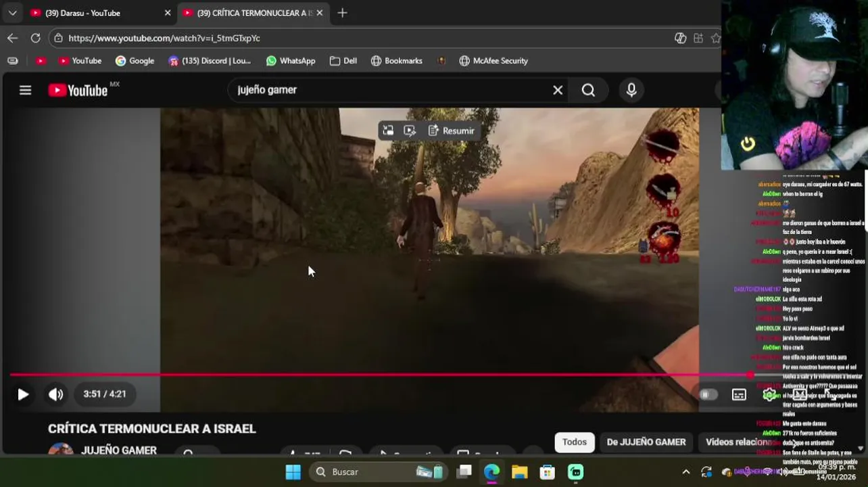Open the YouTube guide hamburger menu
Image resolution: width=868 pixels, height=487 pixels.
25,90
